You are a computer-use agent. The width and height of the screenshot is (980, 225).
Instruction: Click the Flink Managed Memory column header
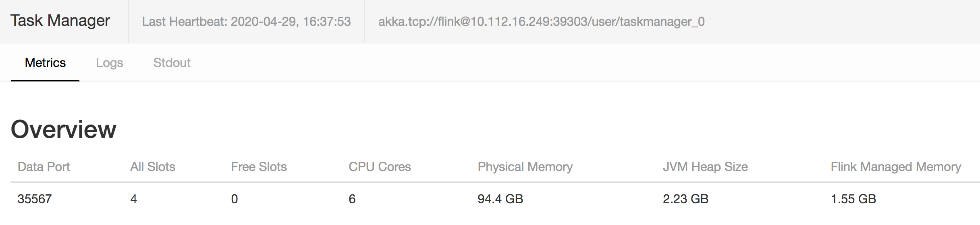895,167
